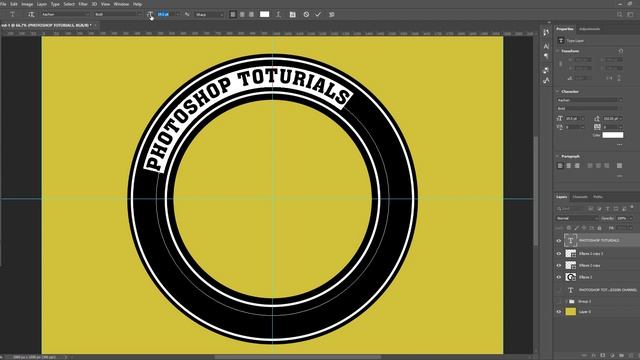The height and width of the screenshot is (360, 640).
Task: Hide the Ellipse 2 copy 3 layer
Action: pyautogui.click(x=559, y=253)
